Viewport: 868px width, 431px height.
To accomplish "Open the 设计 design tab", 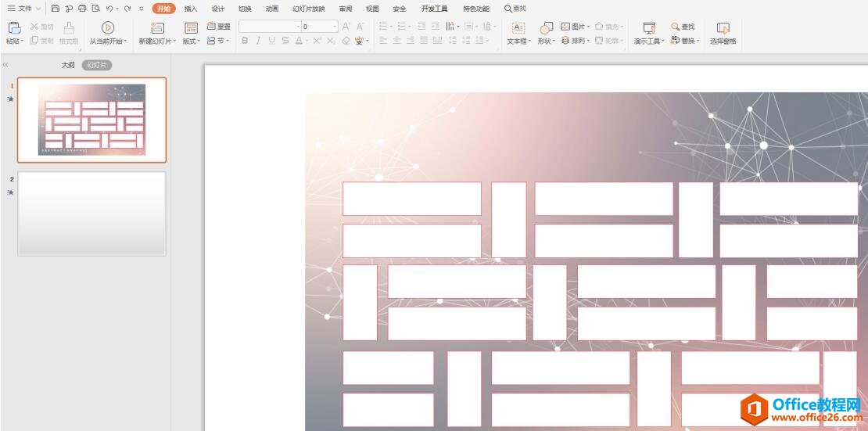I will click(x=218, y=9).
